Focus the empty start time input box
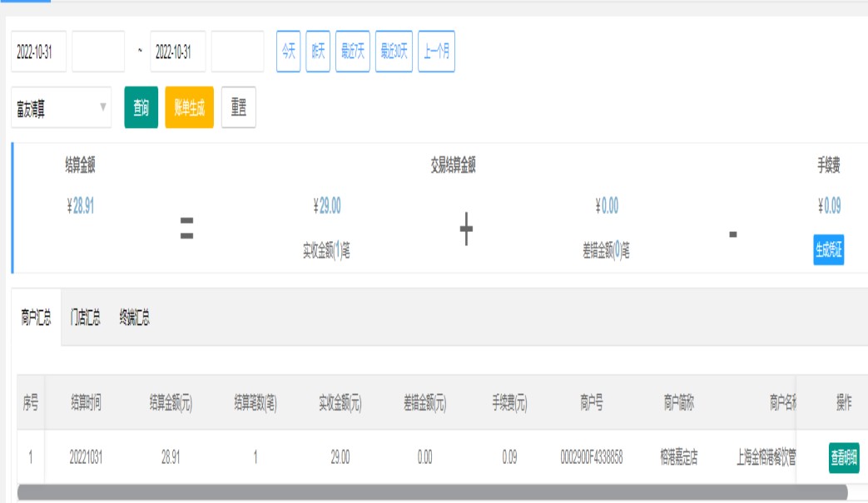The image size is (868, 503). click(98, 52)
